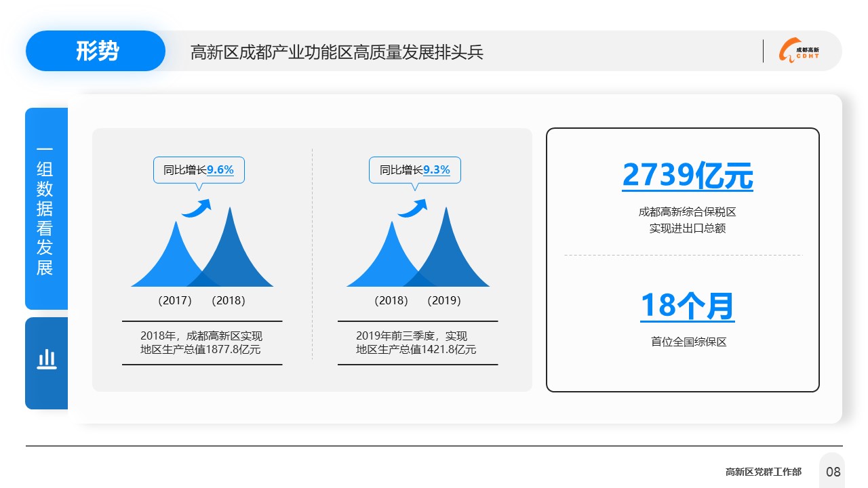This screenshot has height=488, width=868.
Task: Select text 地区生产总值1421.8亿元
Action: point(416,350)
